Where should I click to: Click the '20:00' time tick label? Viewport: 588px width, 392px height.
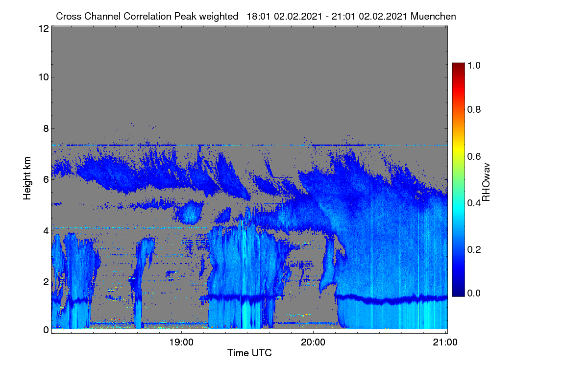tap(313, 343)
